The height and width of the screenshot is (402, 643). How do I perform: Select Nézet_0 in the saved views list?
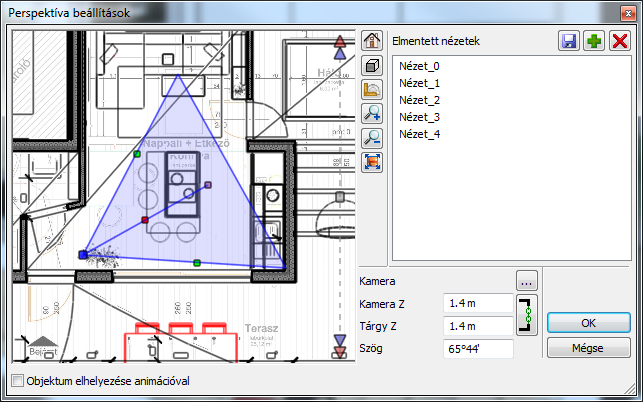point(418,66)
